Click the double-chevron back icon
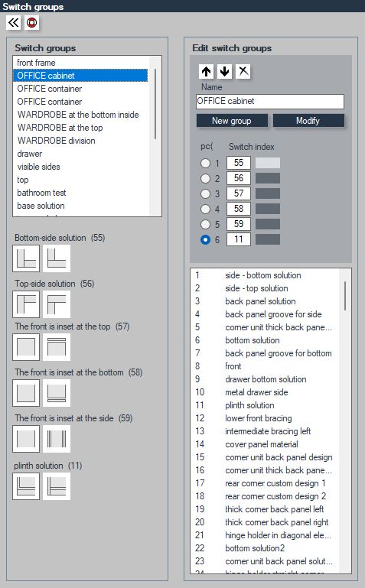Viewport: 365px width, 588px height. coord(13,23)
